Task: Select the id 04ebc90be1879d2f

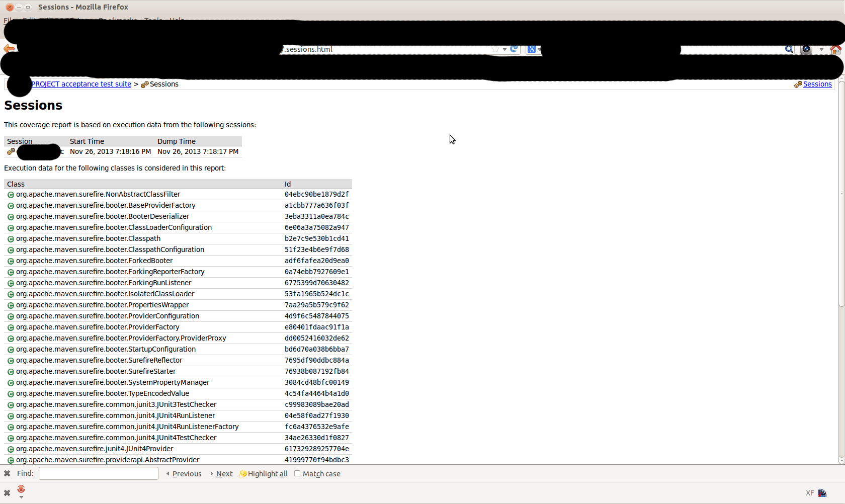Action: pyautogui.click(x=317, y=194)
